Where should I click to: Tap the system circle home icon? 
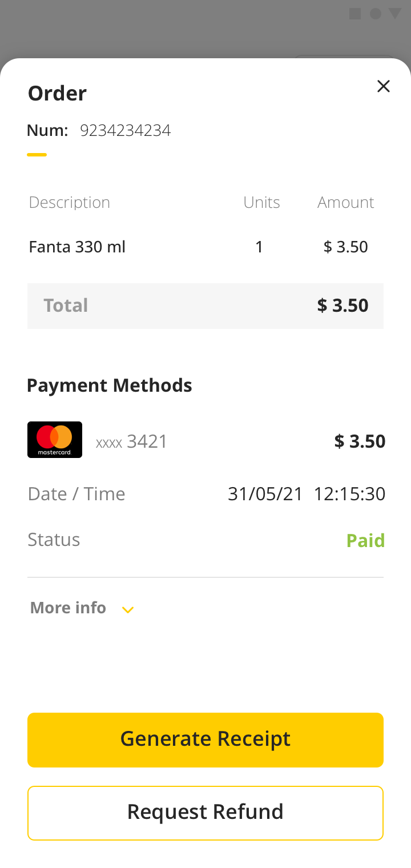(x=375, y=14)
